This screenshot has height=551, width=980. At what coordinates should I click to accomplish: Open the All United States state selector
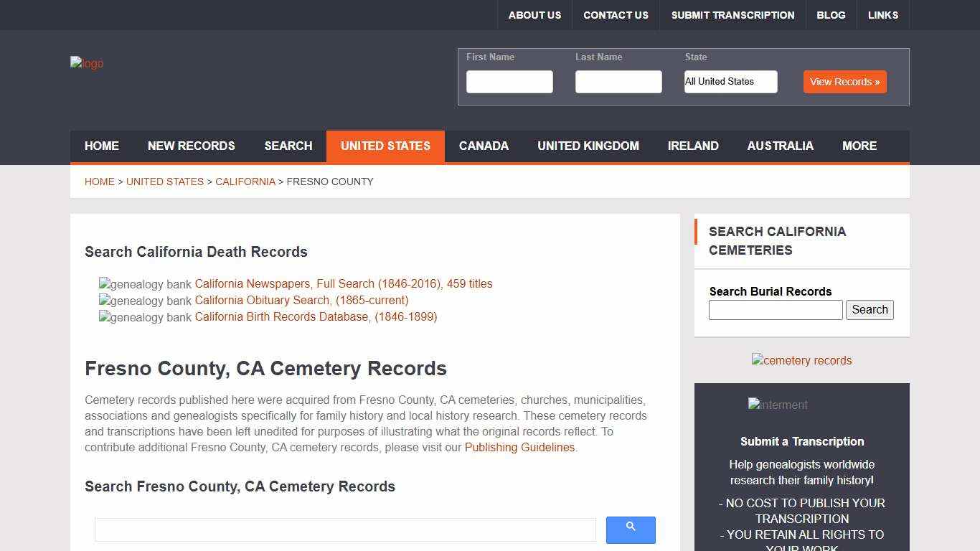pos(730,82)
